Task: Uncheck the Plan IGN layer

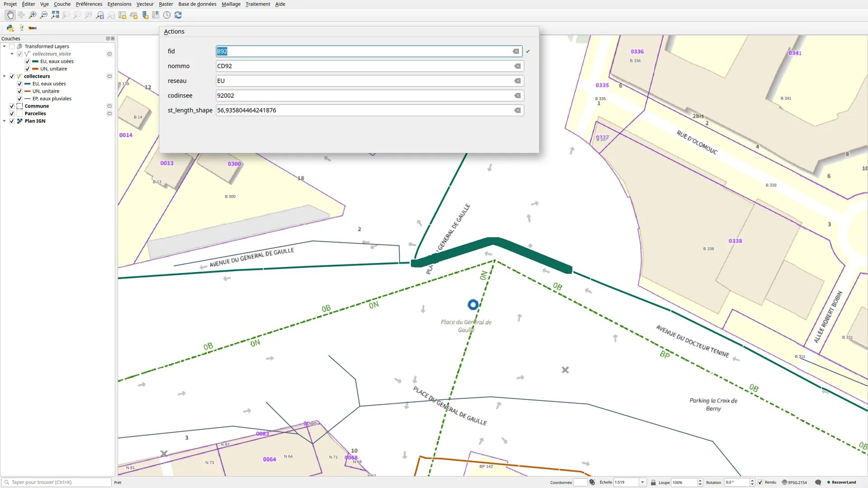Action: (12, 121)
